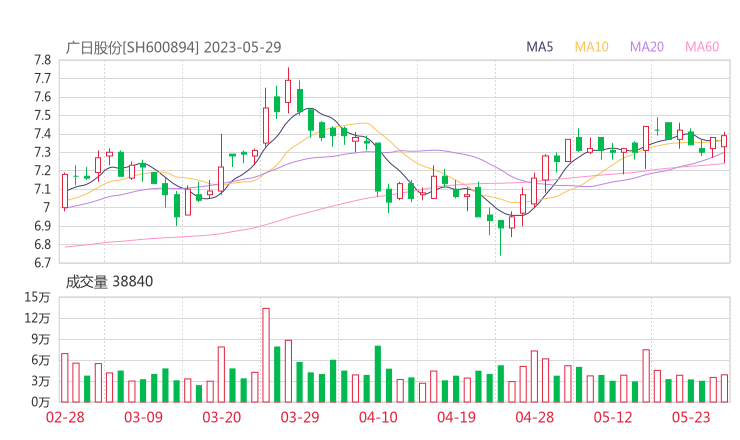Click the 成交量 38840 volume label
The image size is (740, 440).
(109, 282)
